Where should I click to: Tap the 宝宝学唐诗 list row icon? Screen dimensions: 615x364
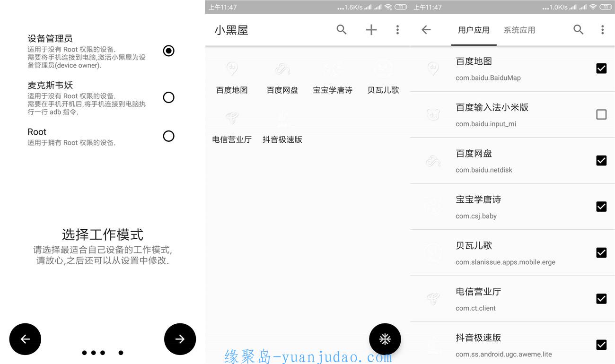pos(433,207)
